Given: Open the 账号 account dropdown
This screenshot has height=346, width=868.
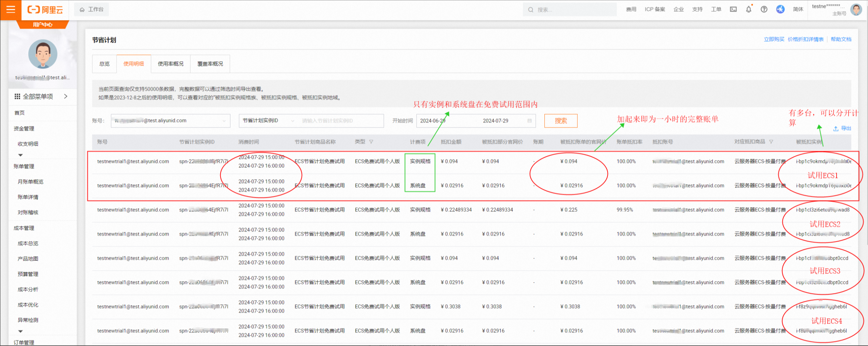Looking at the screenshot, I should [x=170, y=121].
